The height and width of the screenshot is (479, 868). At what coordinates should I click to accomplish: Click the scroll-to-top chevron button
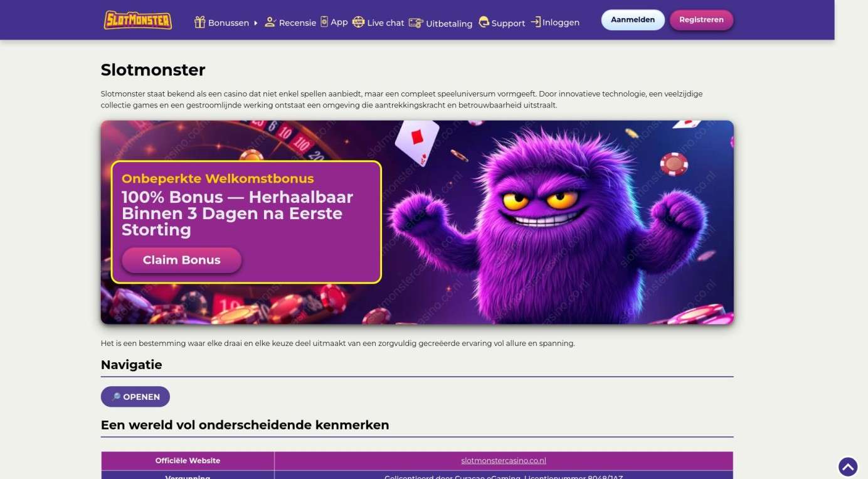848,466
